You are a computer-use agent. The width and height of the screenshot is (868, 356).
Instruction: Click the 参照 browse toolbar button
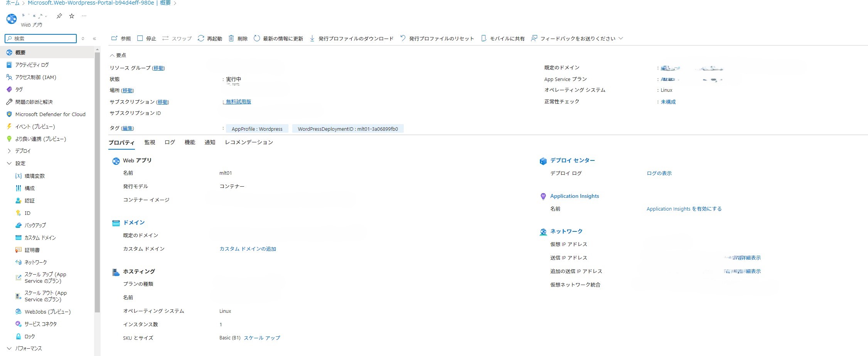(x=121, y=39)
